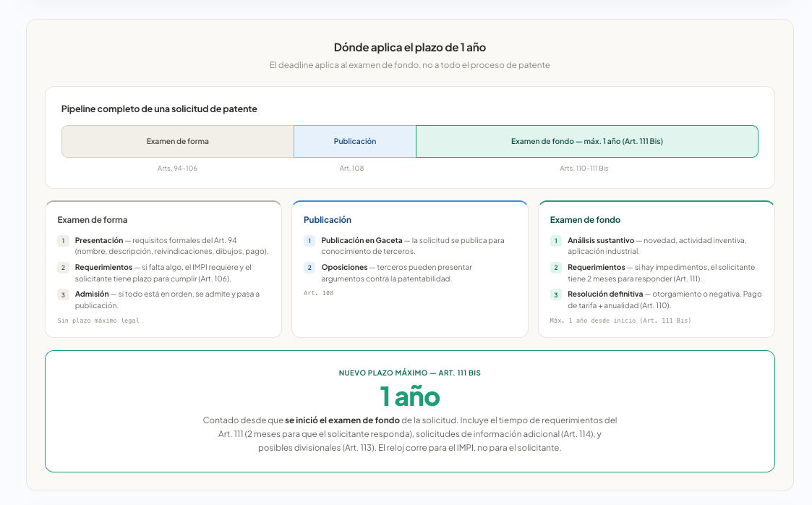This screenshot has width=812, height=505.
Task: Click the 'Arts. 94–106' label
Action: click(177, 169)
